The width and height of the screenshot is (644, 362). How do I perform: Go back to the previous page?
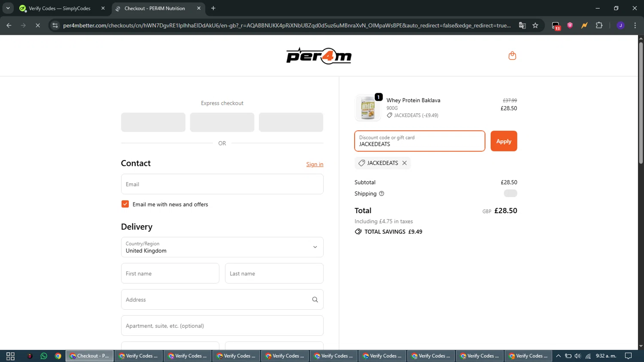point(9,26)
